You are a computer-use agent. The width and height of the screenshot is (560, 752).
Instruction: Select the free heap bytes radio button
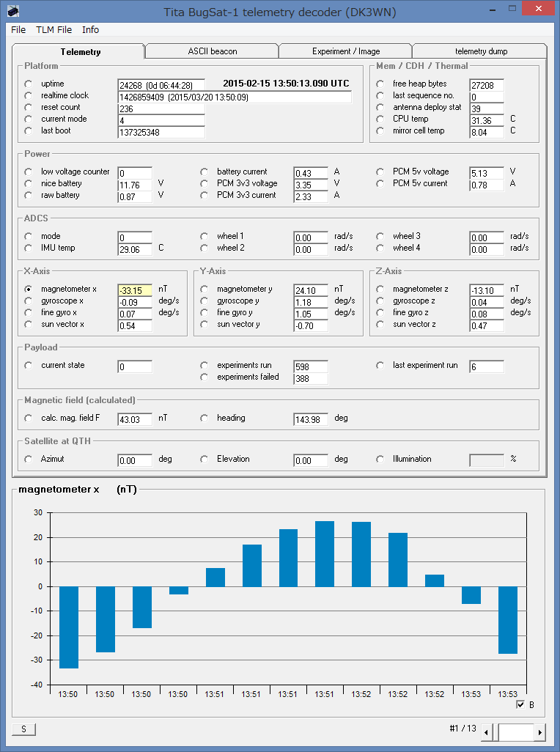[380, 84]
